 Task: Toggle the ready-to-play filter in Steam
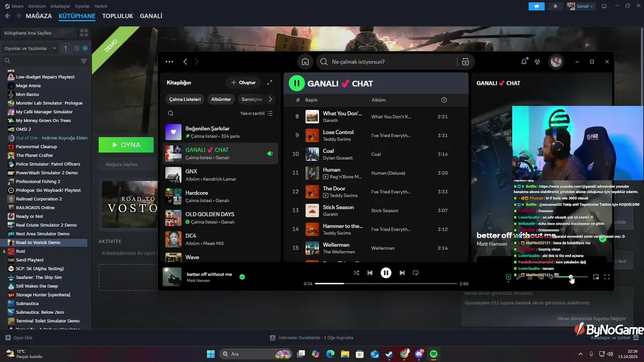(85, 48)
